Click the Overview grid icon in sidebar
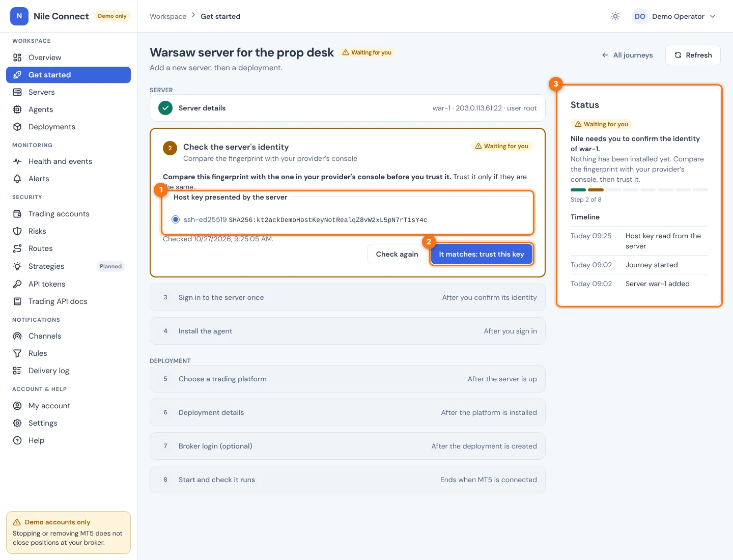The image size is (733, 560). tap(17, 58)
